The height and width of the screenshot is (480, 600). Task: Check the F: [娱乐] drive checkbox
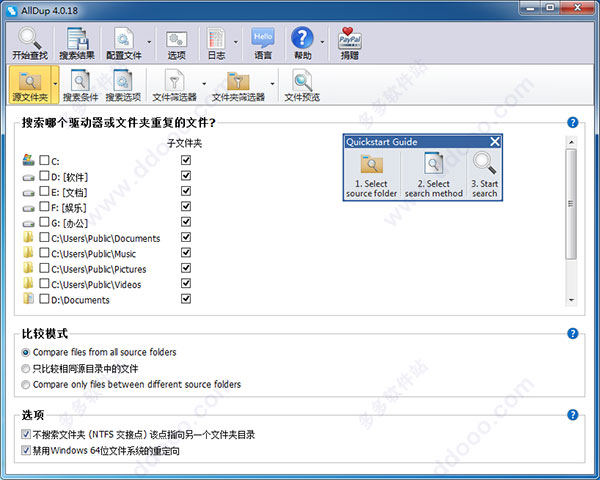[x=44, y=206]
